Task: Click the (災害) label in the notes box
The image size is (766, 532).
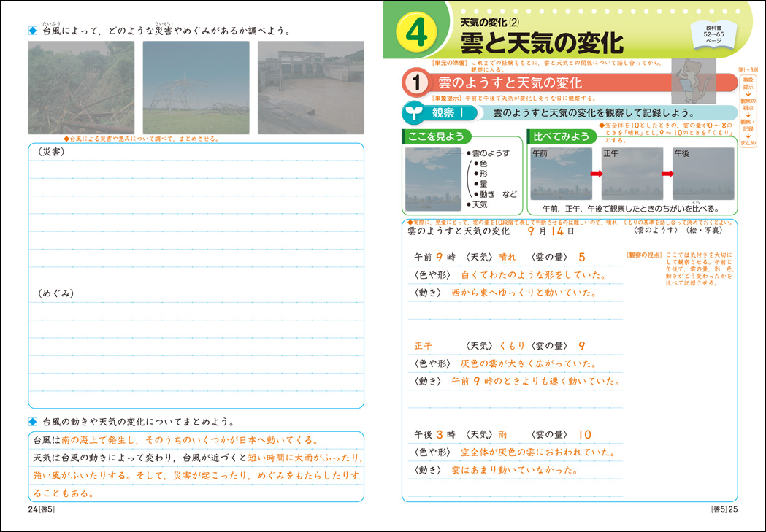Action: tap(51, 152)
